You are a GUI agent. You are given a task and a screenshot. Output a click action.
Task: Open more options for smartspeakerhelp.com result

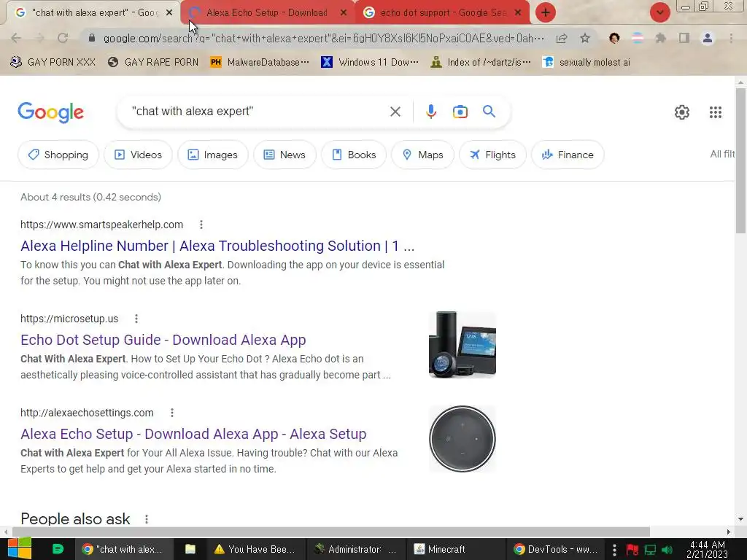[x=201, y=225]
